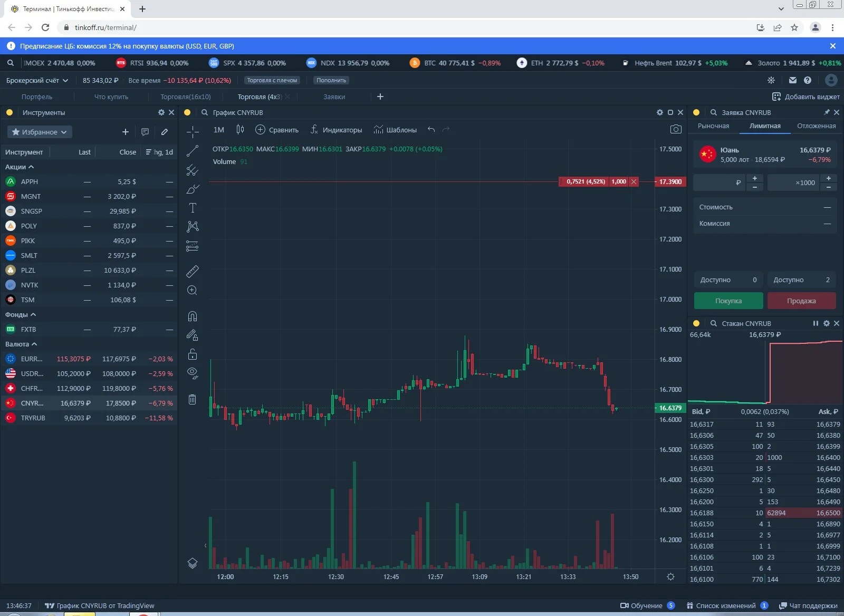Delete drawings with trash bin icon
Screen dimensions: 844x616
pyautogui.click(x=193, y=399)
